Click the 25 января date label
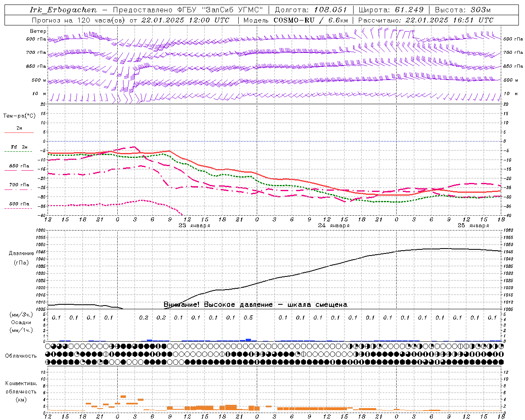Image resolution: width=525 pixels, height=420 pixels. click(x=473, y=226)
